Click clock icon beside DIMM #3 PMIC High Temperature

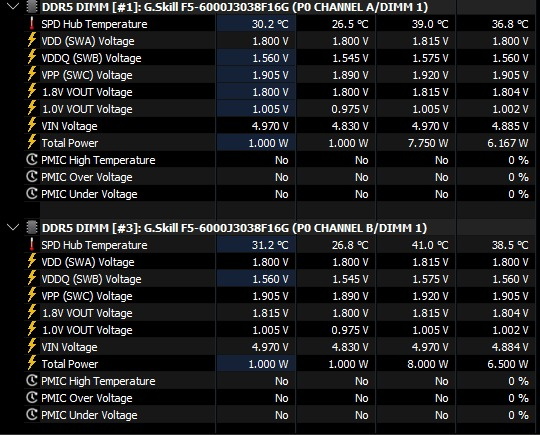click(32, 381)
